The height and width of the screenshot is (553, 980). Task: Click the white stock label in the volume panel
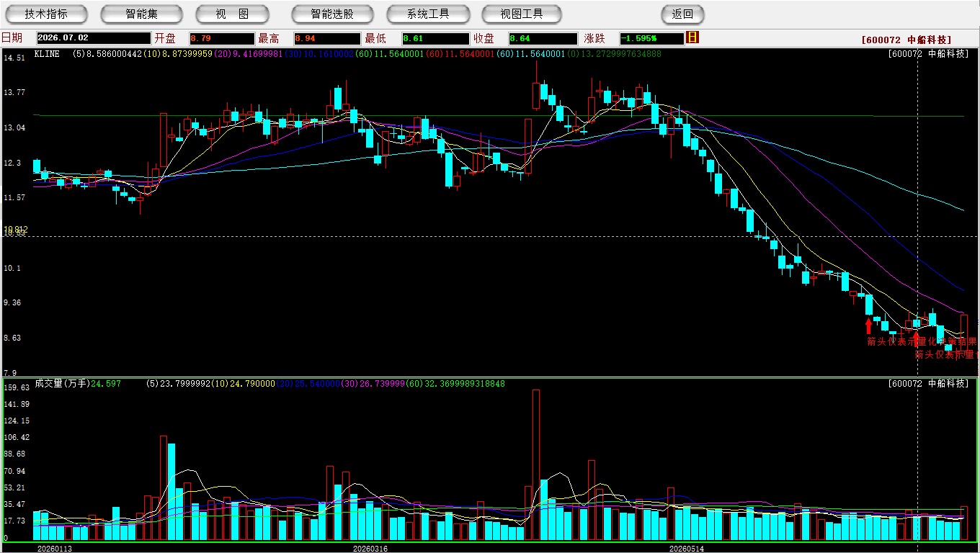929,384
